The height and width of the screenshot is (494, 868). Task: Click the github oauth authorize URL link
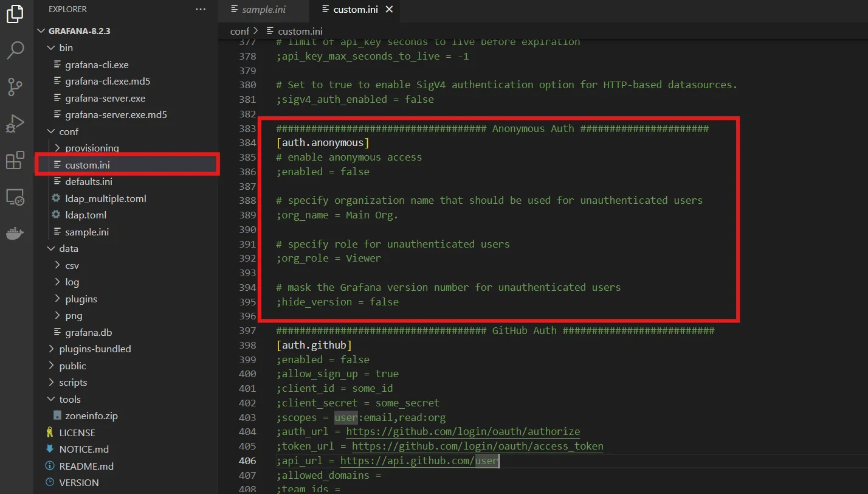[x=463, y=431]
